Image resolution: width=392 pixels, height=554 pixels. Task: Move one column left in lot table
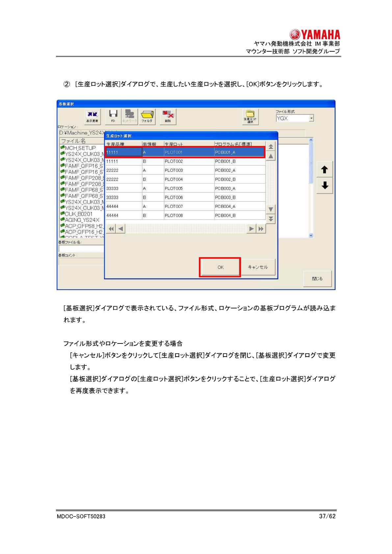coord(121,229)
